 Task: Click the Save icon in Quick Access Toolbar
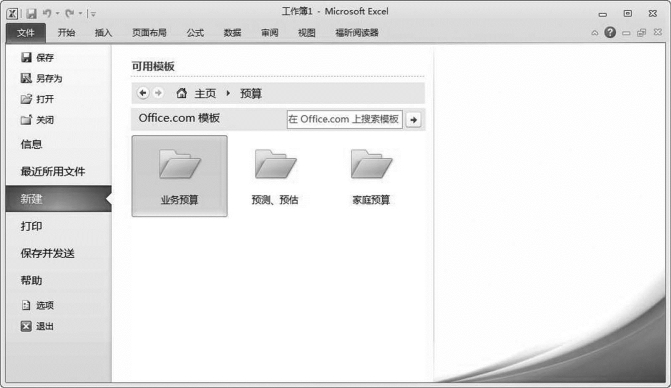pos(31,13)
